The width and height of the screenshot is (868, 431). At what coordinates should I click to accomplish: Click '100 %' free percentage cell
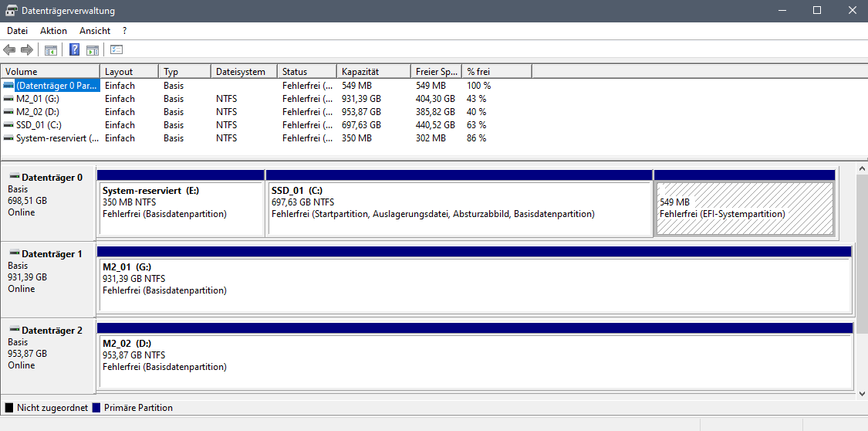coord(479,86)
